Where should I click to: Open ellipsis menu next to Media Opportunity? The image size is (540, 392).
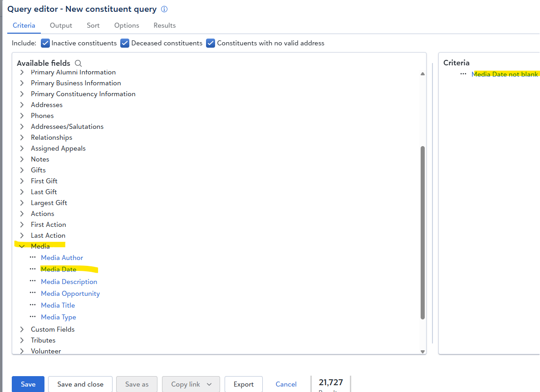(33, 293)
